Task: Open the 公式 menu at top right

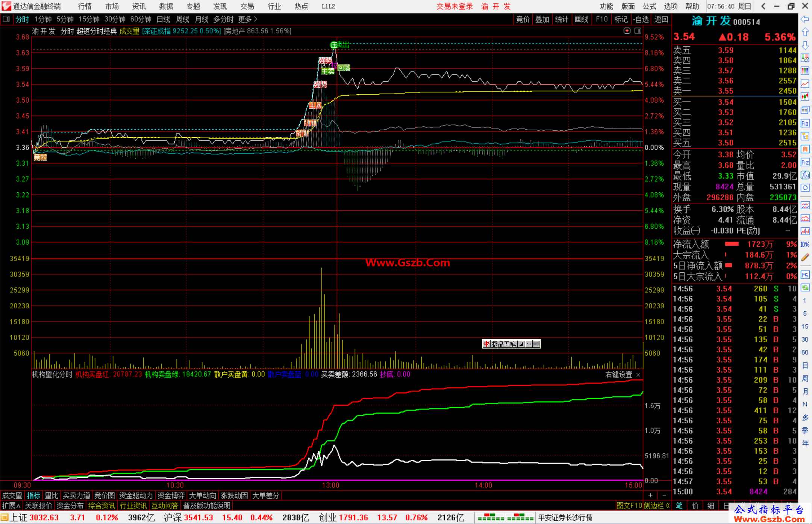Action: coord(649,6)
